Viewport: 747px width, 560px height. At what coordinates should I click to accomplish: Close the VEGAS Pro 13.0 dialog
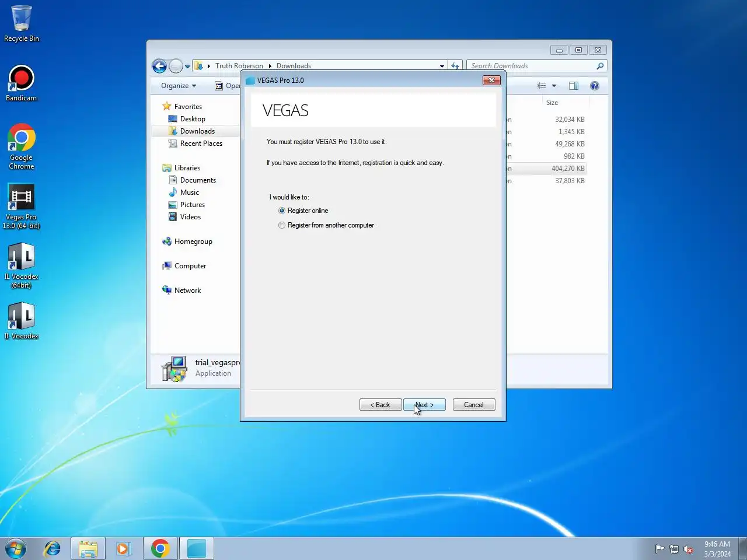pyautogui.click(x=491, y=80)
